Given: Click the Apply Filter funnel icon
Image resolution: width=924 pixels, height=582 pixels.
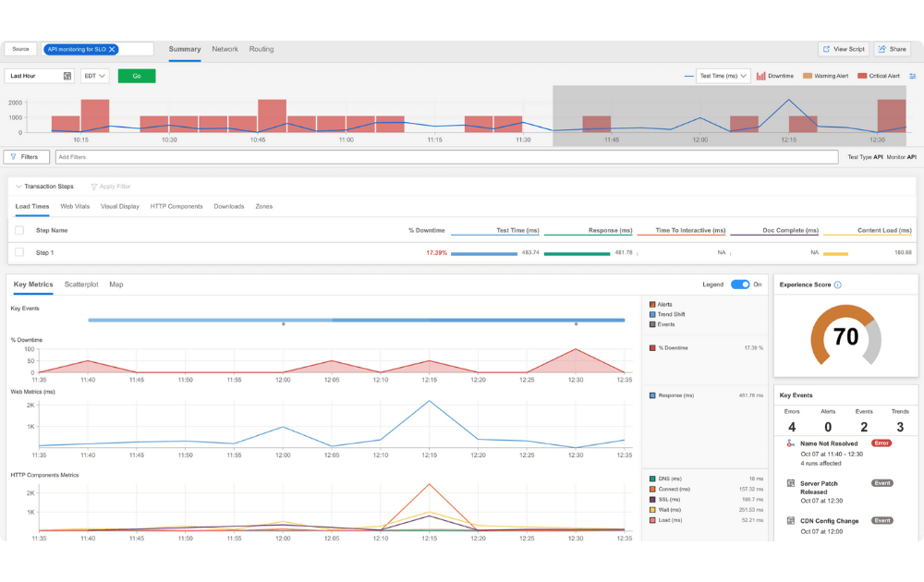Looking at the screenshot, I should click(93, 187).
